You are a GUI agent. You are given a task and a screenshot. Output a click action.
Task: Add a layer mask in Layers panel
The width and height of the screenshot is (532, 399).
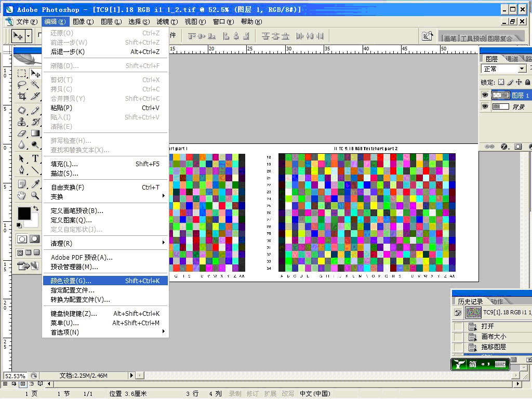pos(518,147)
